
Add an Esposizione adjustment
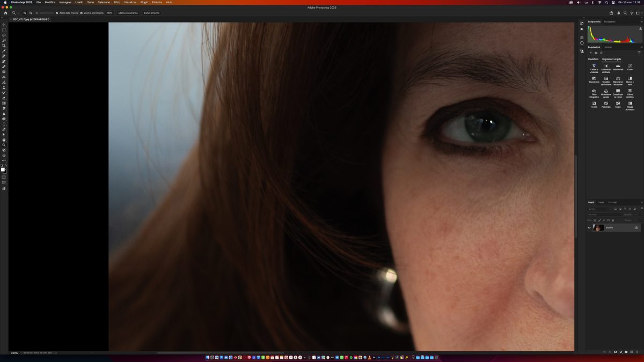point(594,79)
